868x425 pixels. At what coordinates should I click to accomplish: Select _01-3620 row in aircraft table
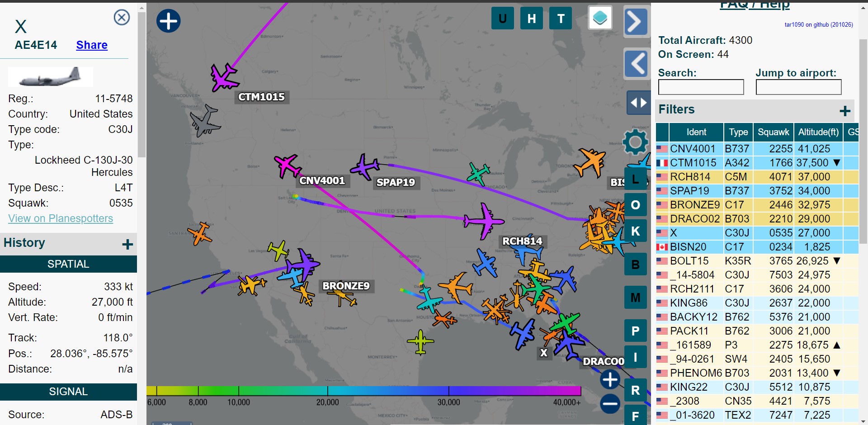point(757,415)
